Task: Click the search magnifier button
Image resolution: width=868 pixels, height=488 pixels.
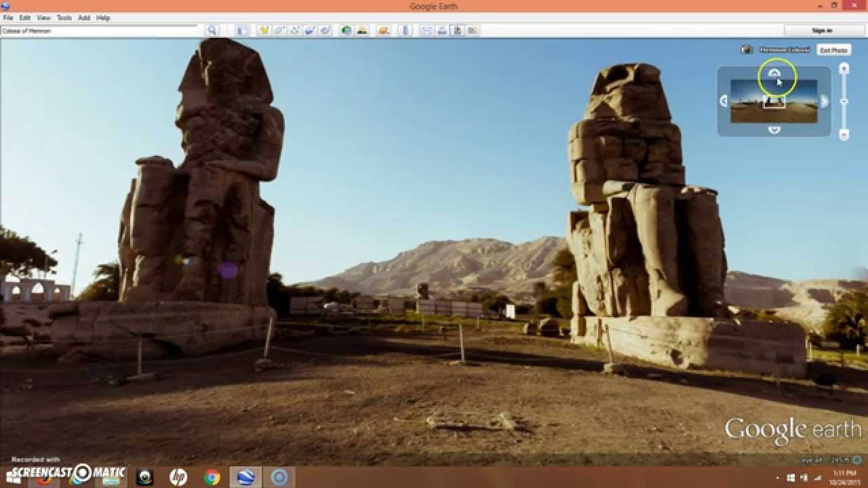Action: [x=212, y=30]
